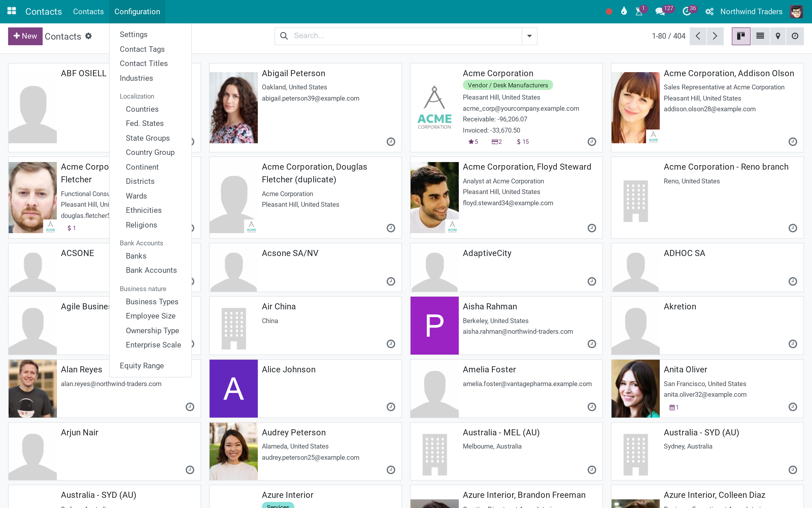Open the debug tools gears icon
This screenshot has width=812, height=508.
[x=709, y=12]
